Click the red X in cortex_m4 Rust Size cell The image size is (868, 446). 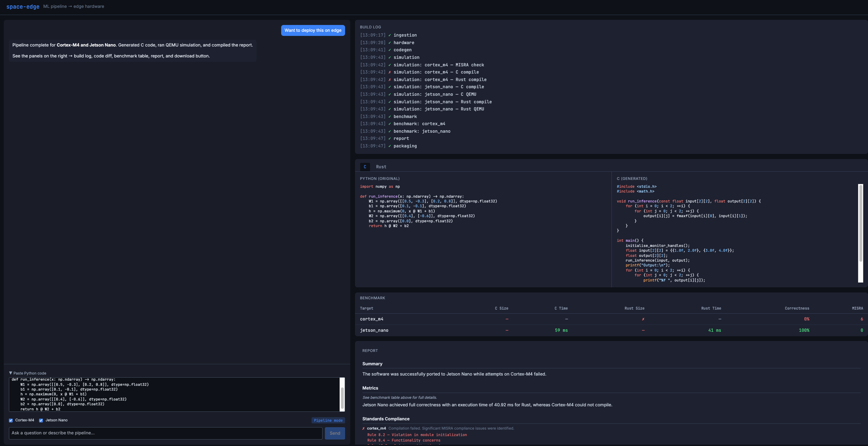point(643,319)
